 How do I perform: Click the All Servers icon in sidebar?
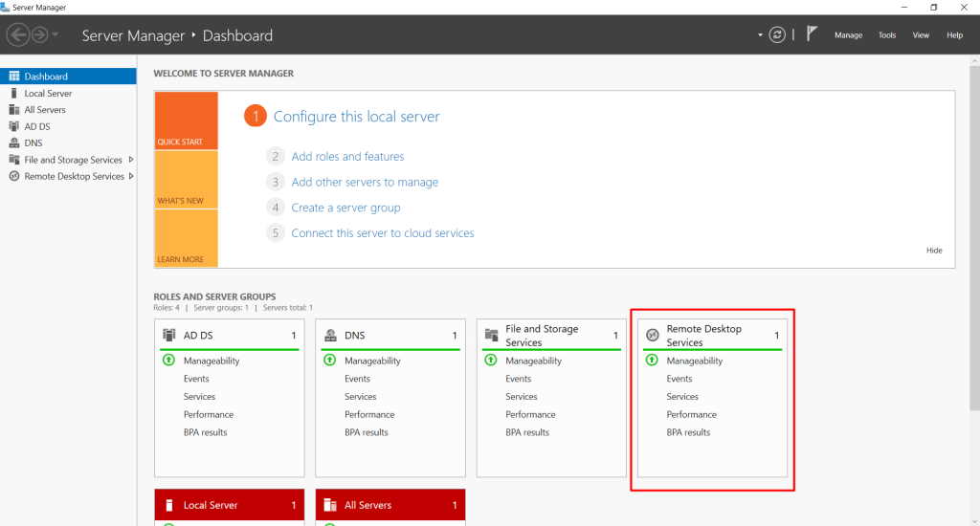(x=14, y=110)
